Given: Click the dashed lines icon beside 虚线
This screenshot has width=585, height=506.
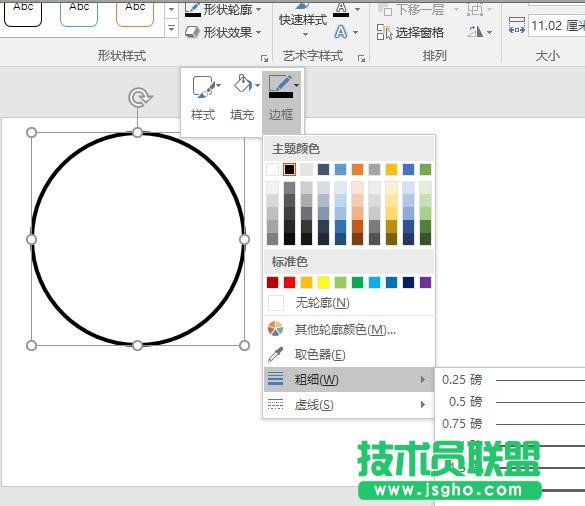Looking at the screenshot, I should (275, 404).
